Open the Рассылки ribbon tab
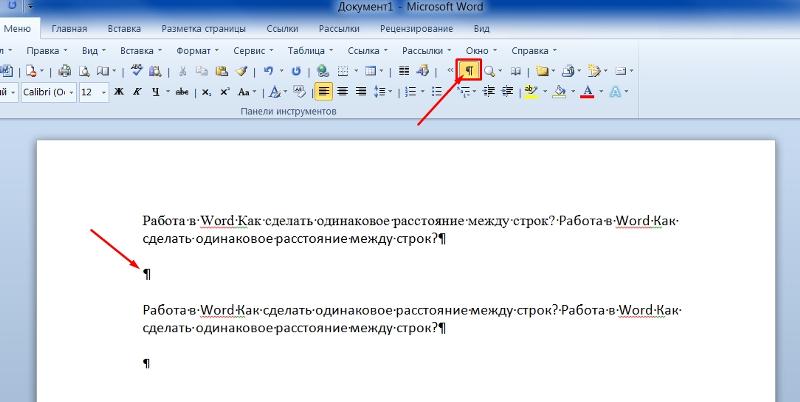The image size is (800, 402). click(339, 29)
